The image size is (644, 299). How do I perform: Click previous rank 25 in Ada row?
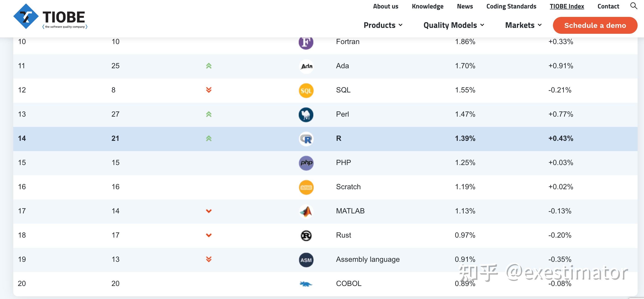pos(115,66)
